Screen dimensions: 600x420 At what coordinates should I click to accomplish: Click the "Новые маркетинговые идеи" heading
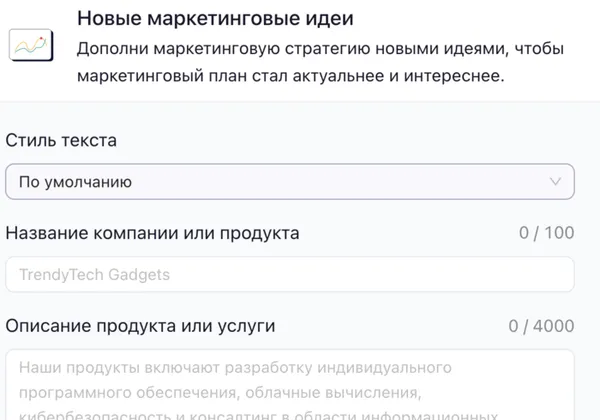pos(215,18)
